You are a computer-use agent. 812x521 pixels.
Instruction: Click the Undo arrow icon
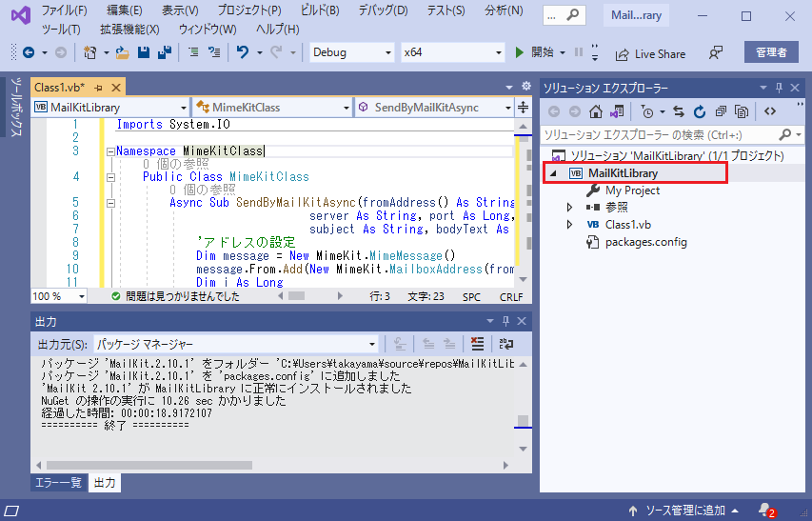pos(243,52)
